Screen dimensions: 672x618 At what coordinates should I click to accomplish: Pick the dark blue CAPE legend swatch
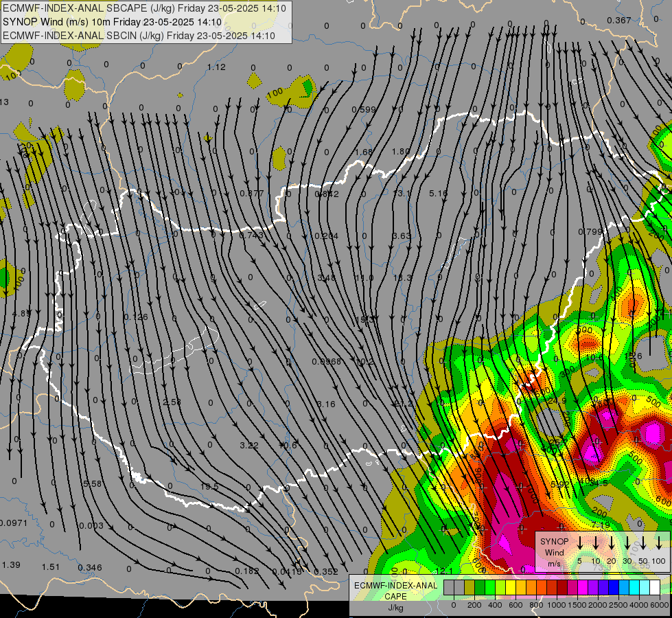click(613, 588)
